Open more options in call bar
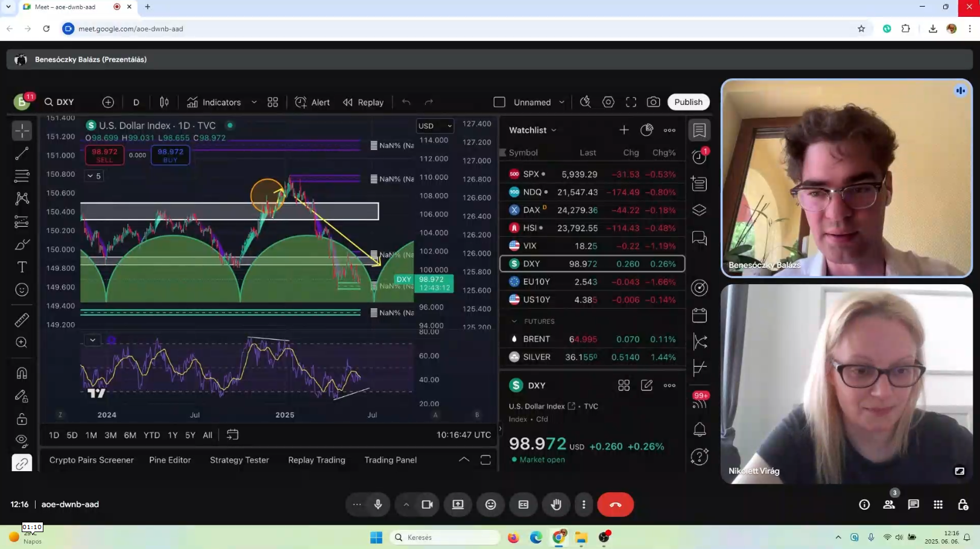 [584, 504]
